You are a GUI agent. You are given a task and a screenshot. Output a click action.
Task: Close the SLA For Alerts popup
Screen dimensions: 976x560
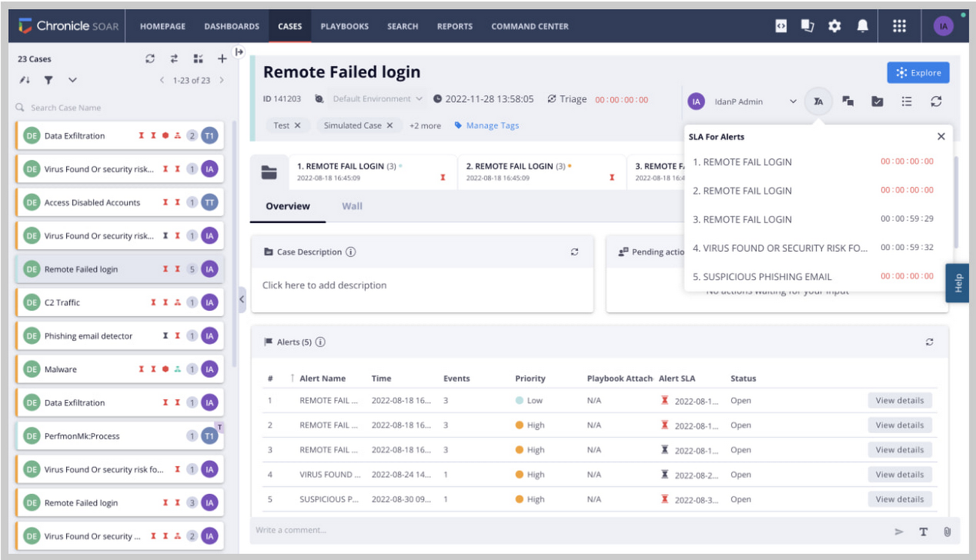pyautogui.click(x=941, y=137)
